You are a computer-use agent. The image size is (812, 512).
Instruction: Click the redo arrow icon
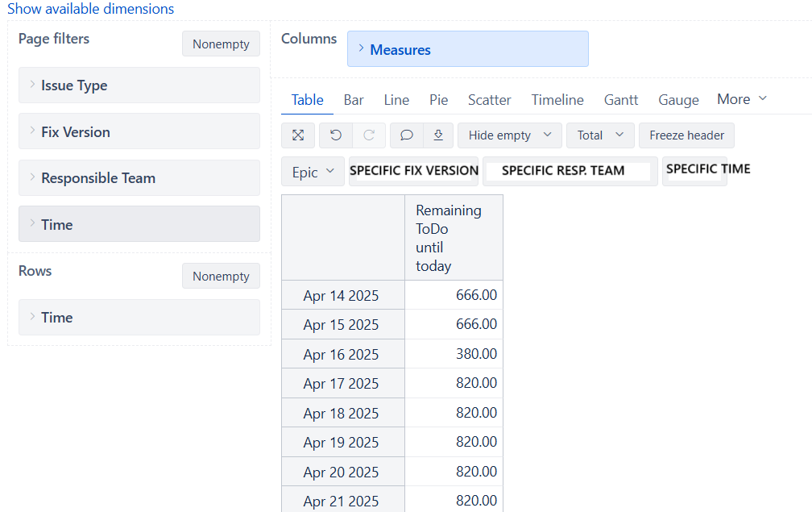(x=369, y=135)
